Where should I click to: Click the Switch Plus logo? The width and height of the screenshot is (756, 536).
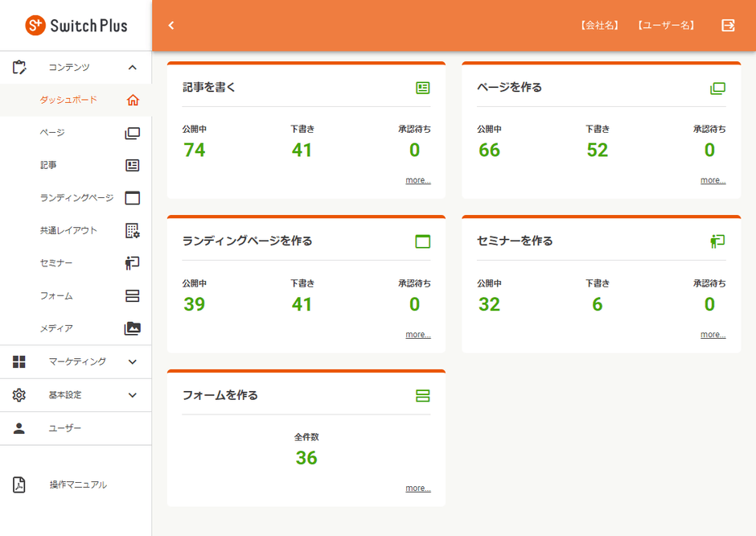(76, 26)
